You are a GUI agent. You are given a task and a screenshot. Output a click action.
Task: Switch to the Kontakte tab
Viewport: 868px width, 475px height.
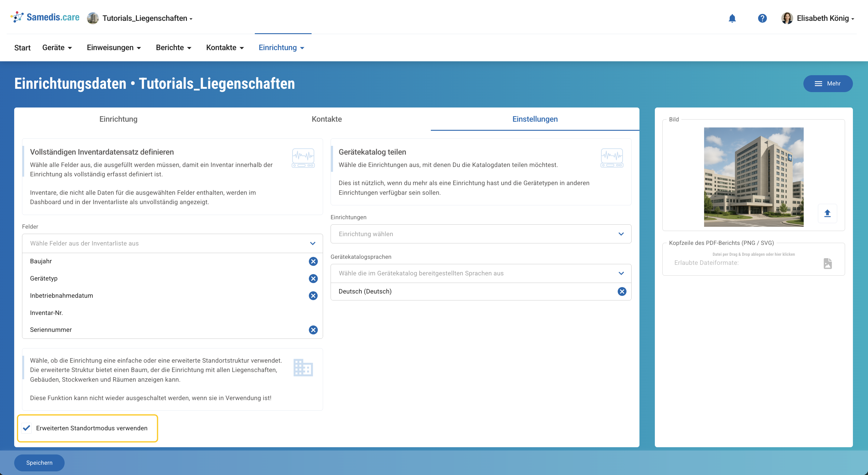point(326,119)
